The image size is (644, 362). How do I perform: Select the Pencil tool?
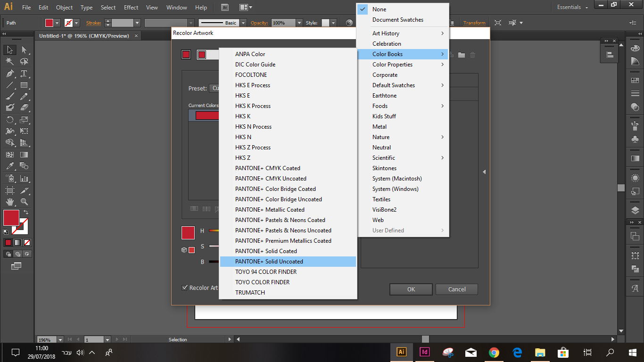[24, 97]
